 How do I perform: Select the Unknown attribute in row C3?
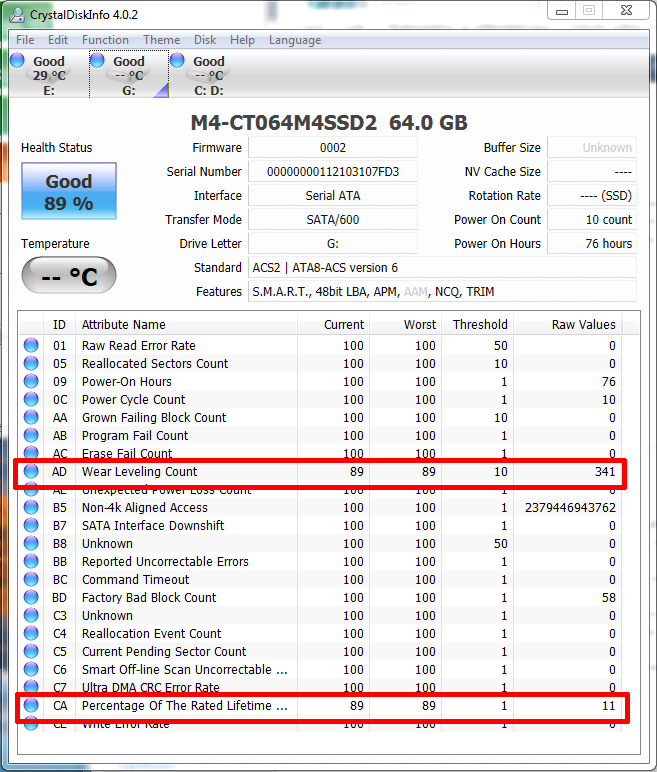(107, 615)
